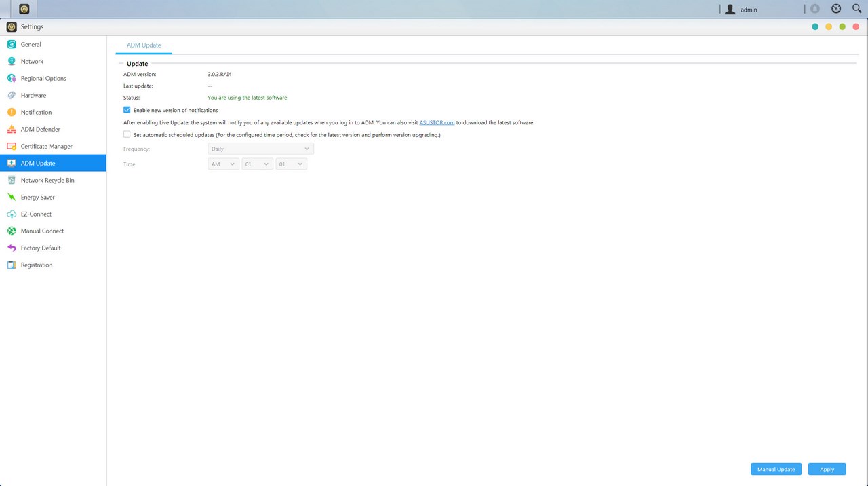Open the Hardware icon in the sidebar
This screenshot has height=486, width=868.
[12, 95]
